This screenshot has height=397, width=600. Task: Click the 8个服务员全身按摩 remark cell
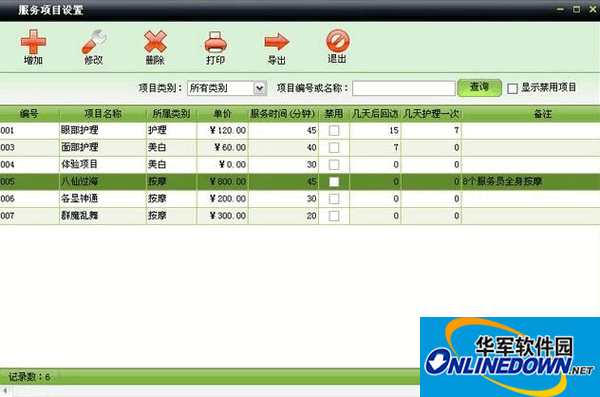coord(530,181)
